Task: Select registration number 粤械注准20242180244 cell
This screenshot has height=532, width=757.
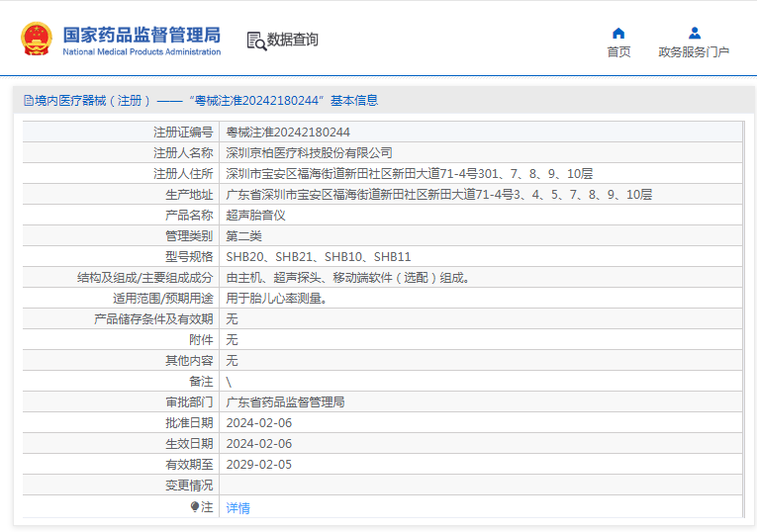Action: click(x=288, y=133)
